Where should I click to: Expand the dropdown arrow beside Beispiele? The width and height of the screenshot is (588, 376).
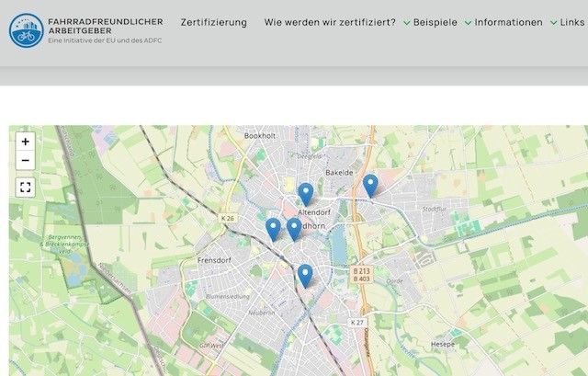407,23
